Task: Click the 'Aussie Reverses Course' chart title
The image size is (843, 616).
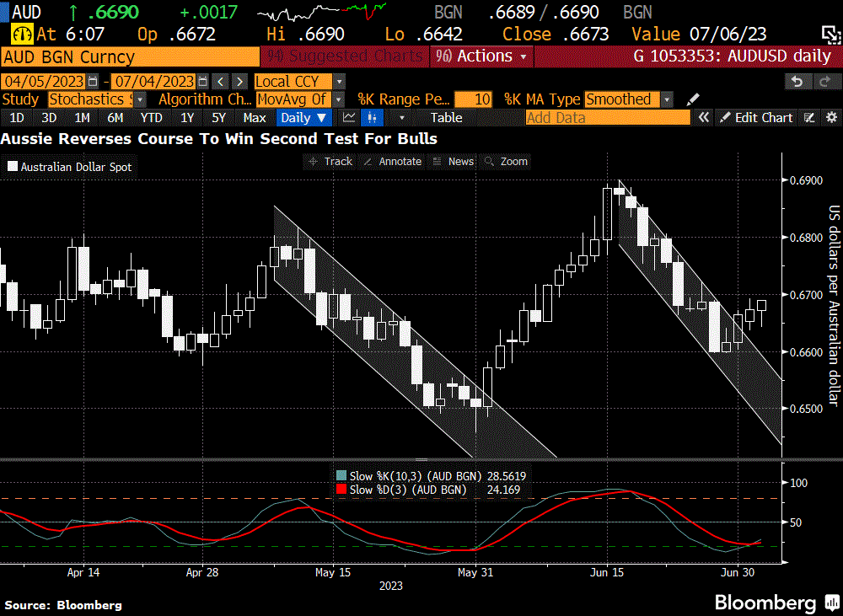Action: tap(219, 139)
